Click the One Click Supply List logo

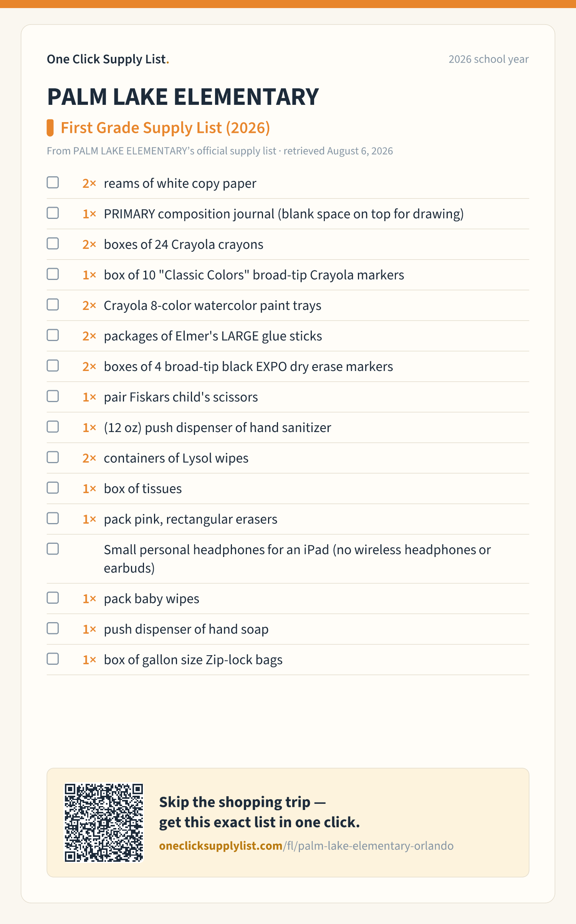pyautogui.click(x=108, y=59)
